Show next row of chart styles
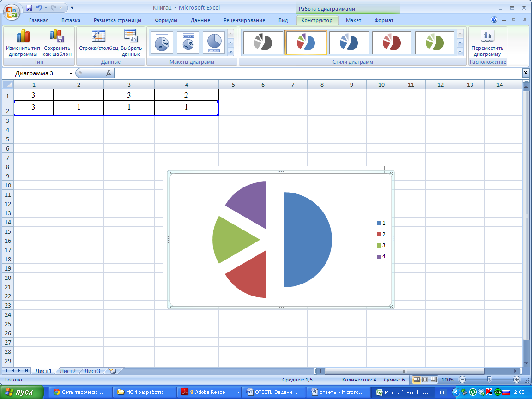Image resolution: width=532 pixels, height=399 pixels. click(x=460, y=43)
